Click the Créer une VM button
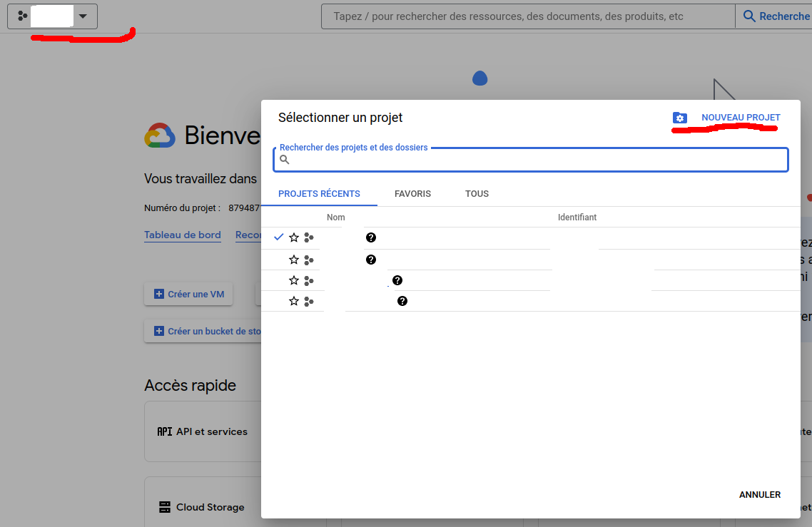 click(x=188, y=294)
